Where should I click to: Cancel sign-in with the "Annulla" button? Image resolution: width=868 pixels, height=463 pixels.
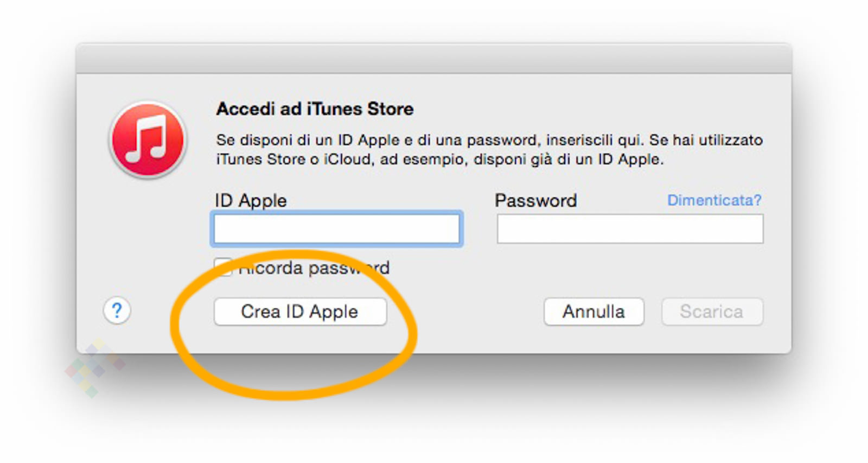(593, 312)
